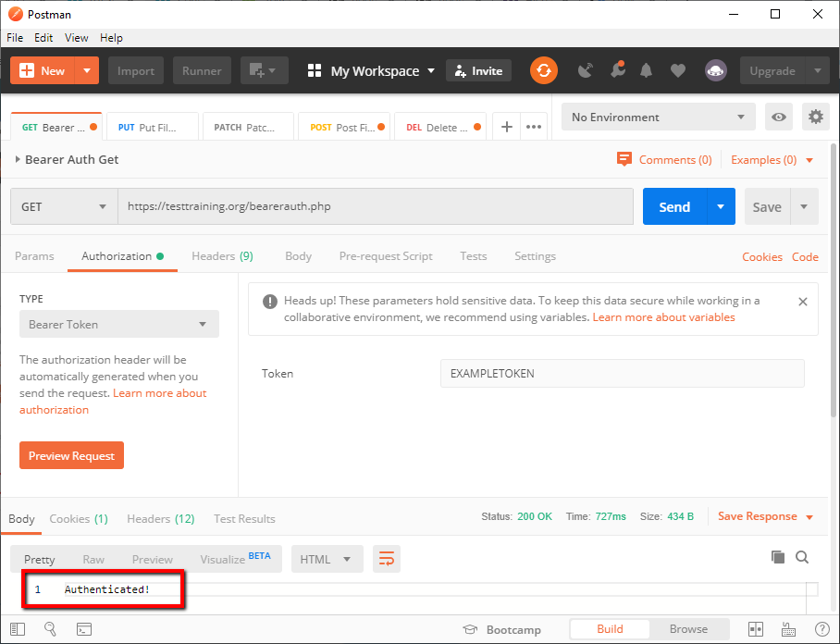Expand the Bearer Auth Get description
840x644 pixels.
click(18, 159)
